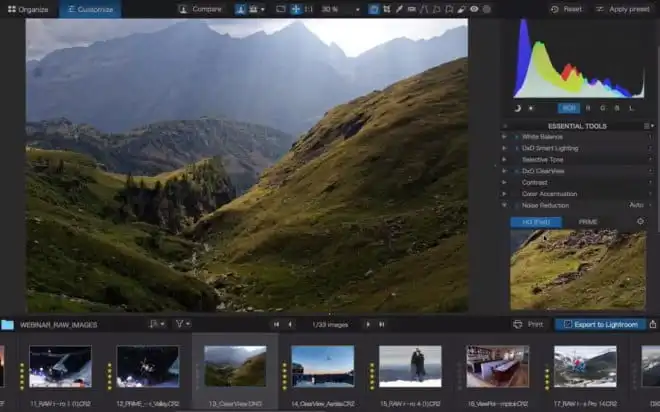
Task: Click Auto next to Noise Reduction
Action: click(636, 205)
